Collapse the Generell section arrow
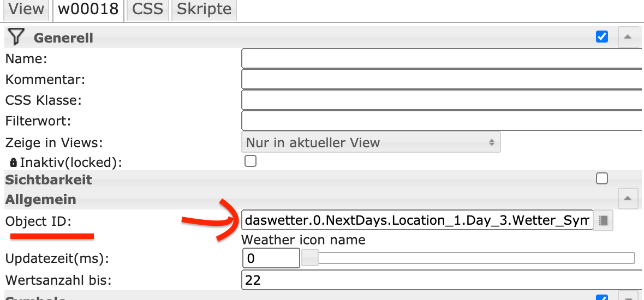 [x=628, y=37]
